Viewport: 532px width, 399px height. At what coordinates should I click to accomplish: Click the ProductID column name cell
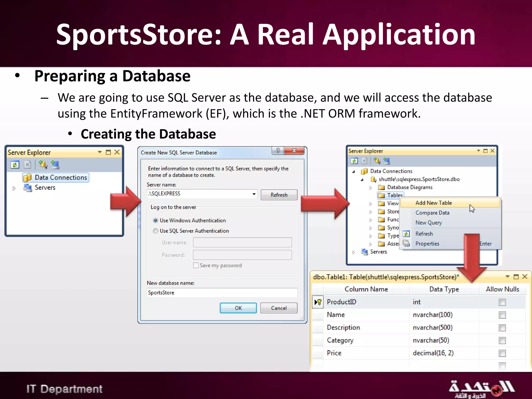(366, 302)
